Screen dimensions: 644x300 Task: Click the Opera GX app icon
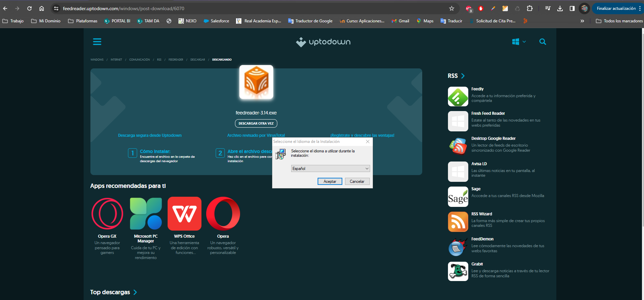[x=107, y=214]
